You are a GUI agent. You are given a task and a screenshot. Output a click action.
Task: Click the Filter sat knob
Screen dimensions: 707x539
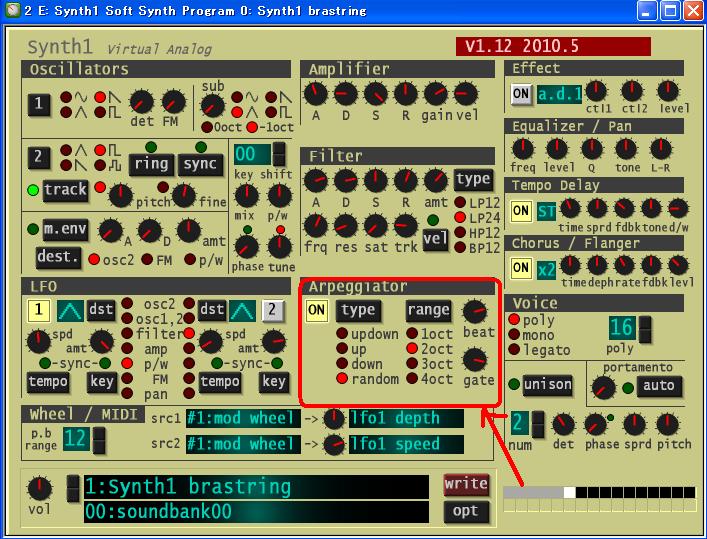tap(376, 226)
